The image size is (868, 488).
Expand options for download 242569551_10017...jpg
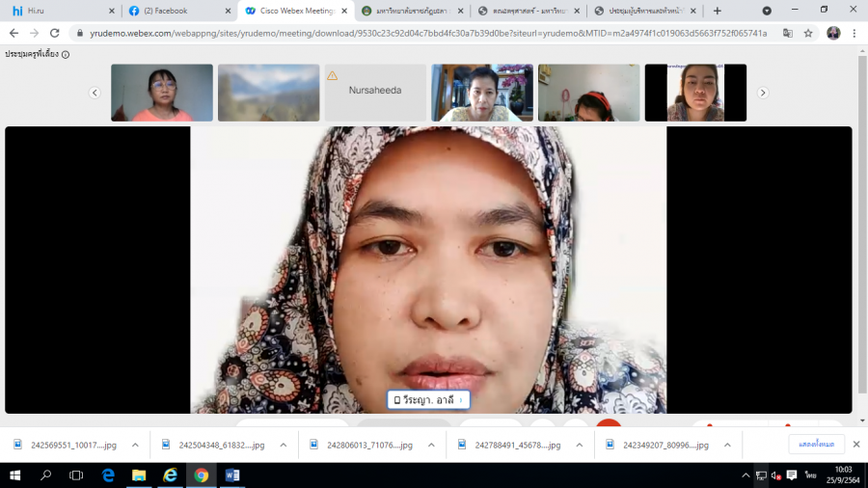coord(135,445)
